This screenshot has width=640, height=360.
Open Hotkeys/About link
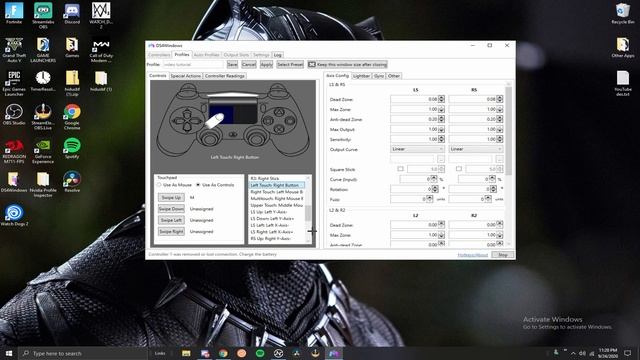point(472,255)
